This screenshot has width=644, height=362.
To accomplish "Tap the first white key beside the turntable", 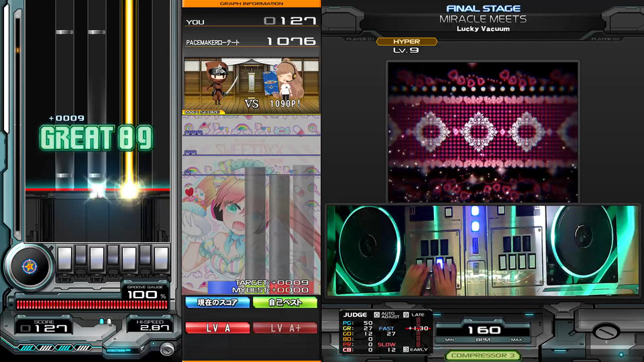I will pos(65,259).
